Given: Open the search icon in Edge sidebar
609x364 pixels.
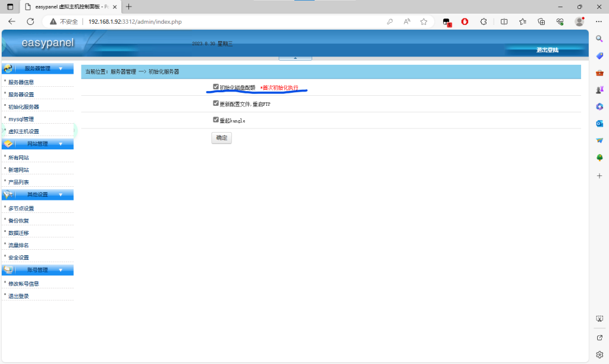Looking at the screenshot, I should 599,39.
